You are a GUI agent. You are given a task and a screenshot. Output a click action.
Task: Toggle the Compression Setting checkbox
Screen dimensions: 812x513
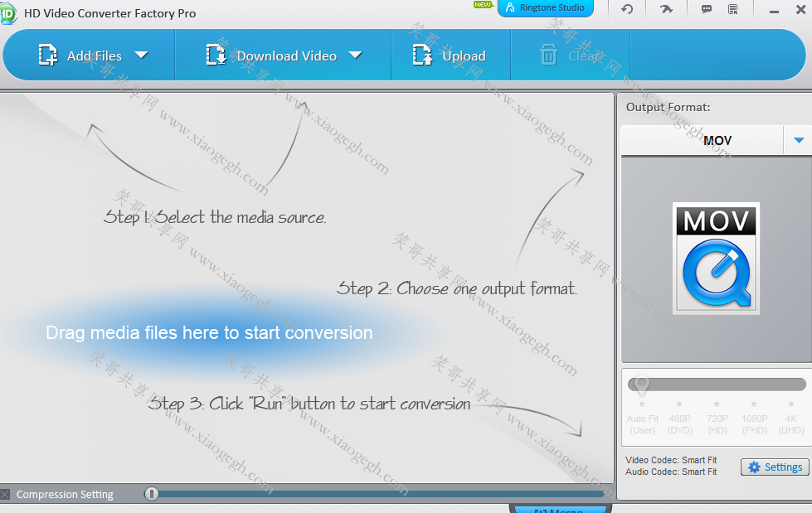[x=5, y=495]
